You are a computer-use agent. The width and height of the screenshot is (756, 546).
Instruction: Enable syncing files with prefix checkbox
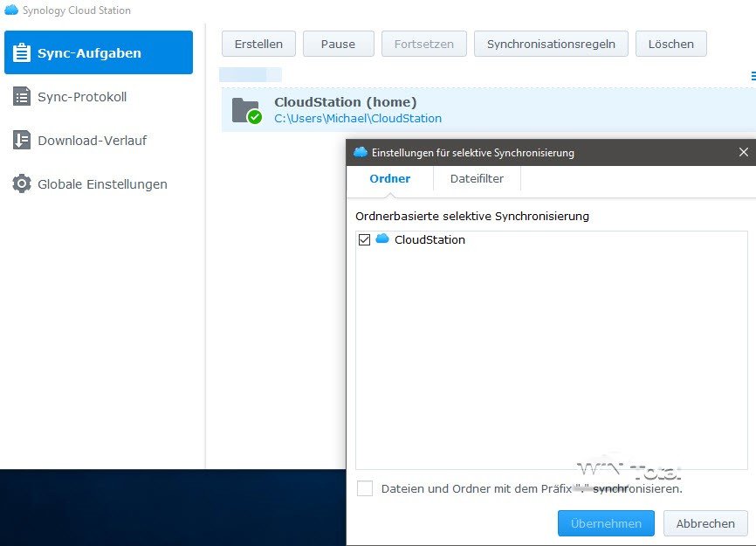click(365, 488)
